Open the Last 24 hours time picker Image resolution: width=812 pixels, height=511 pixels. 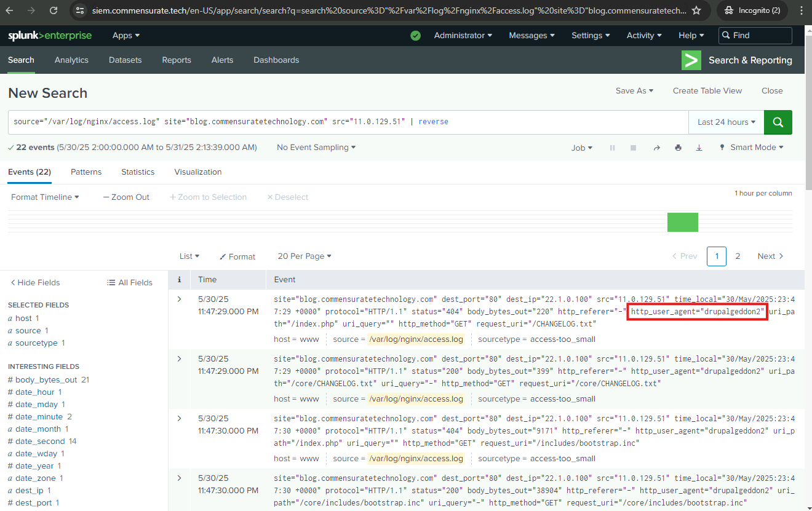(x=726, y=122)
